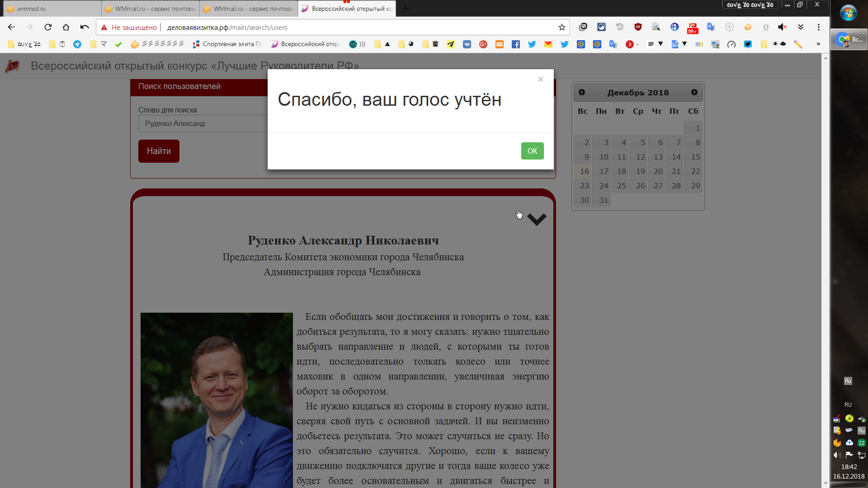868x488 pixels.
Task: Close the vote confirmation dialog with the X
Action: point(540,80)
